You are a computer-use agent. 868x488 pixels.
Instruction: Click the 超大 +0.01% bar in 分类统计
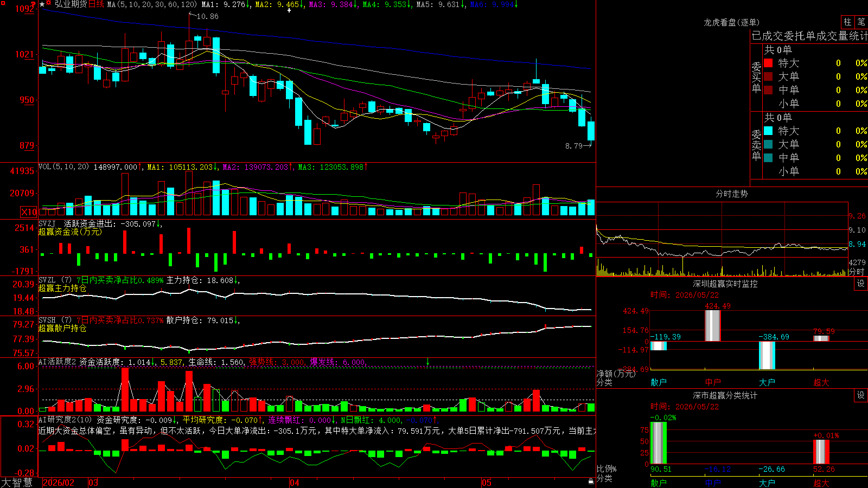[x=821, y=452]
